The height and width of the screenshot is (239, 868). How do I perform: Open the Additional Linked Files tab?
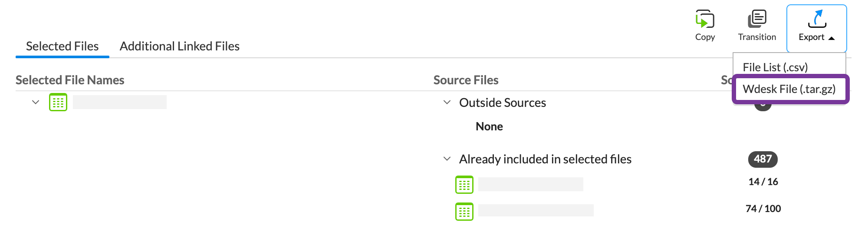click(x=180, y=46)
